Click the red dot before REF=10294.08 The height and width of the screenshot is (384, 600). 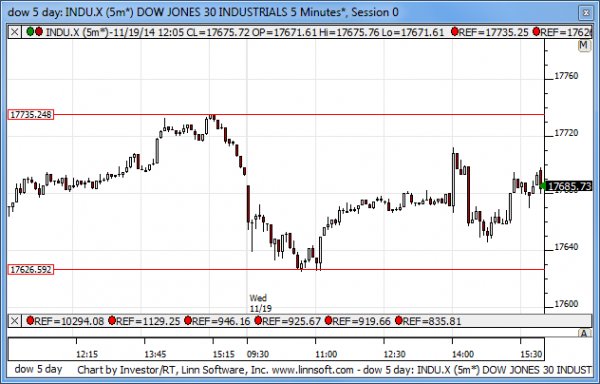[30, 321]
